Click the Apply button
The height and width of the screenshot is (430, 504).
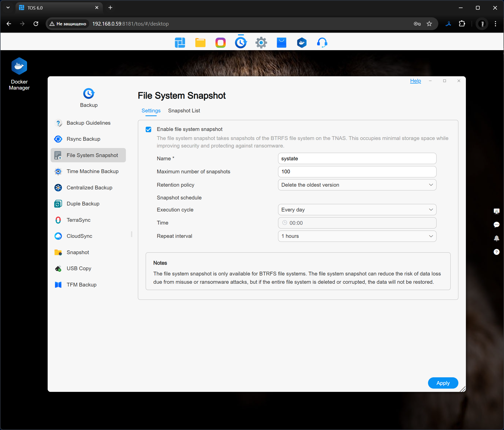[443, 383]
